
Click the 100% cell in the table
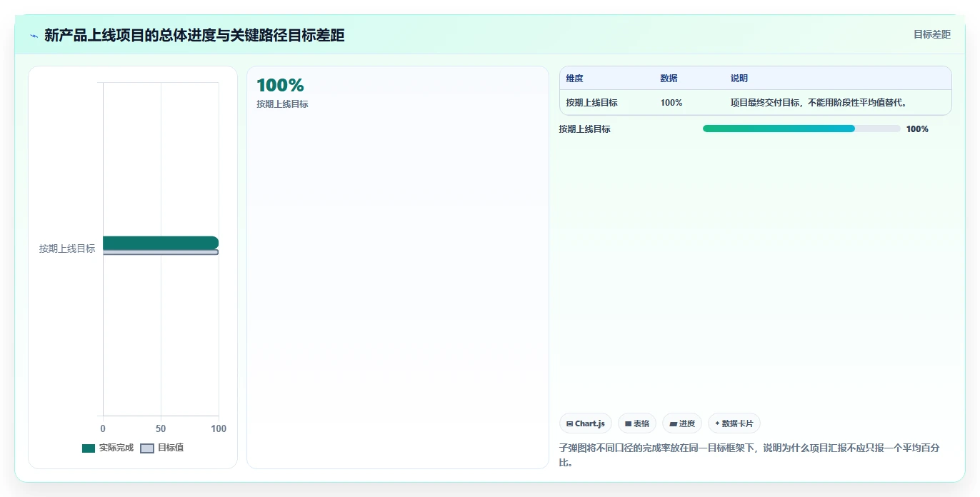coord(671,103)
